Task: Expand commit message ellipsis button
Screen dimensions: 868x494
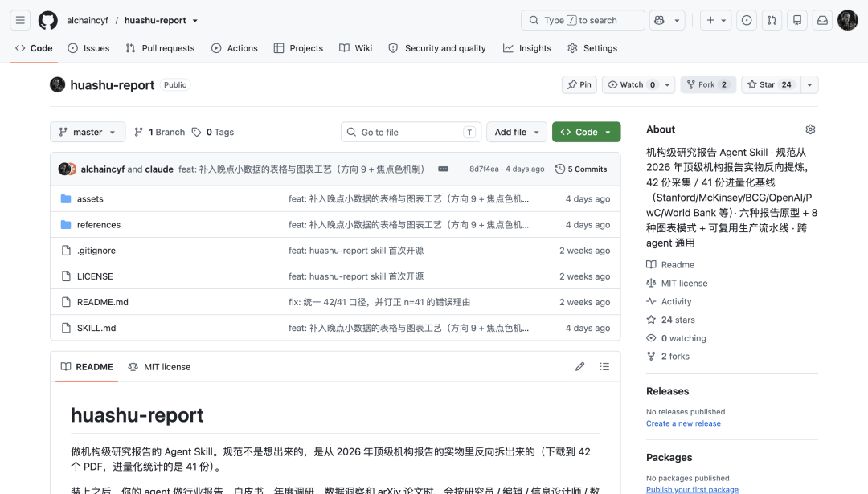Action: tap(444, 169)
